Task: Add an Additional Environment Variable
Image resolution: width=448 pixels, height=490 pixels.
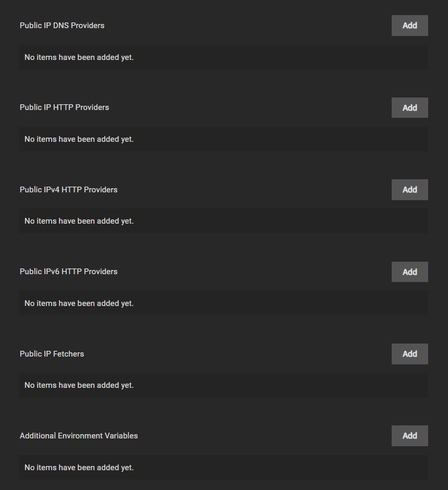Action: [x=409, y=436]
